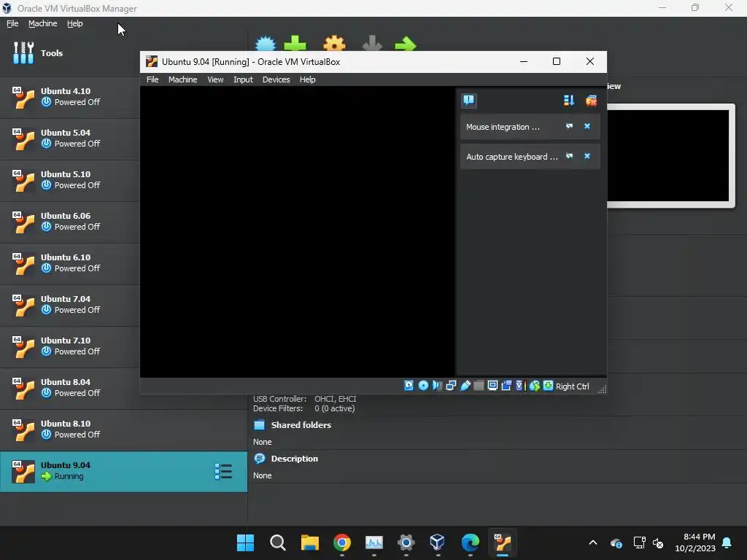The width and height of the screenshot is (747, 560).
Task: Open File Explorer from taskbar
Action: (x=309, y=542)
